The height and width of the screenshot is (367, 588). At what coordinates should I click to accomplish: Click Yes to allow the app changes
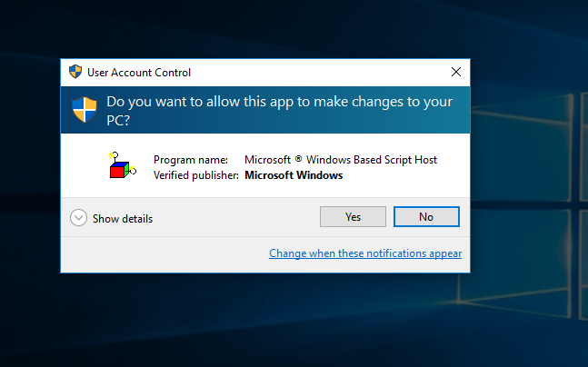(x=353, y=217)
